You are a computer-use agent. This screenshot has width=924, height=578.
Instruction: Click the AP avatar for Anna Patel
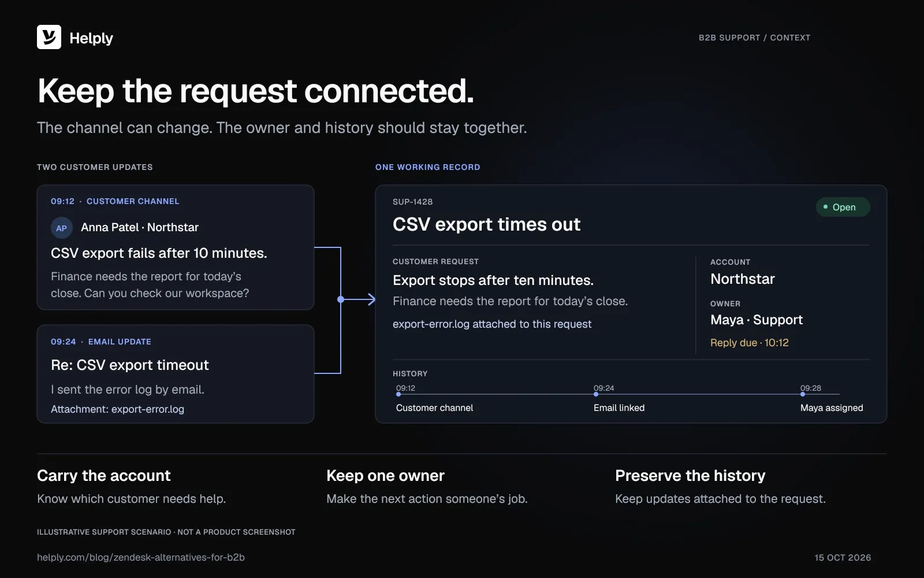pyautogui.click(x=62, y=228)
